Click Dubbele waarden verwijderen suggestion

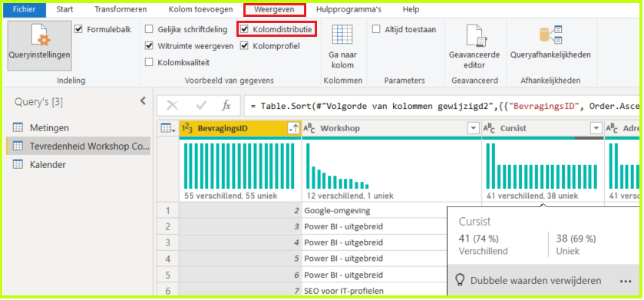(x=536, y=281)
